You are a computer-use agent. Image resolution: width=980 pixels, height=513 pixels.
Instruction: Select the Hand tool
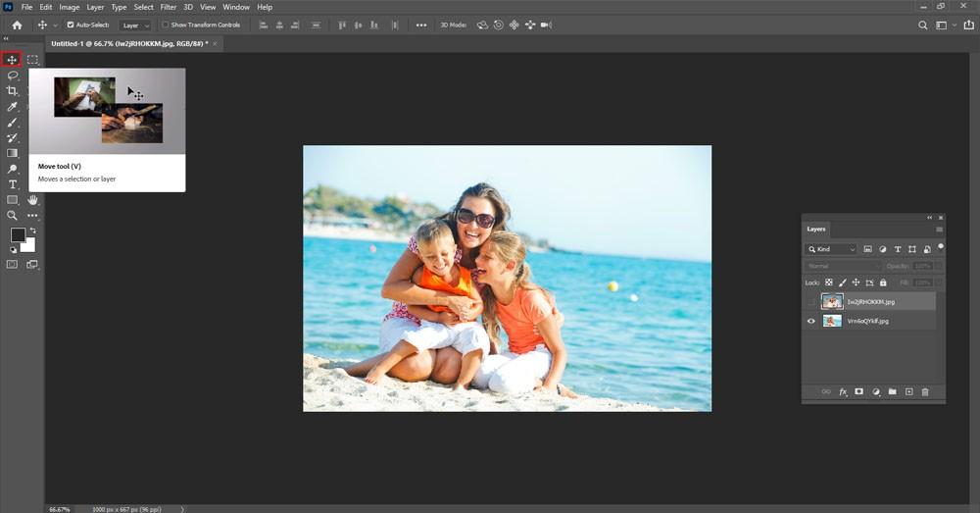(32, 200)
